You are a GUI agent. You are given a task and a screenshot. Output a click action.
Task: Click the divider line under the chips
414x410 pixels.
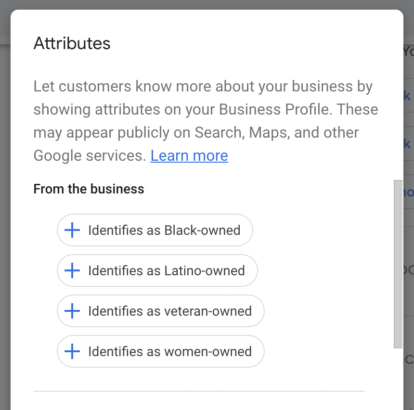click(x=199, y=391)
